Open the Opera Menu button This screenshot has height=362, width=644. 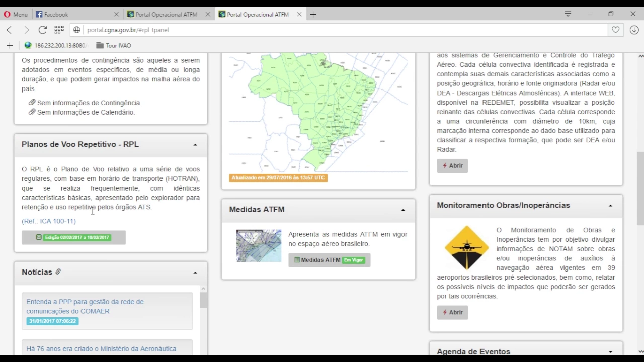click(16, 14)
